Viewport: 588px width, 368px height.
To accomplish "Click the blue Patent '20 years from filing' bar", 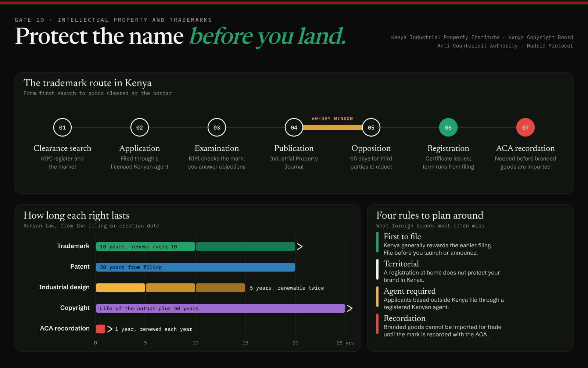I will pyautogui.click(x=196, y=267).
